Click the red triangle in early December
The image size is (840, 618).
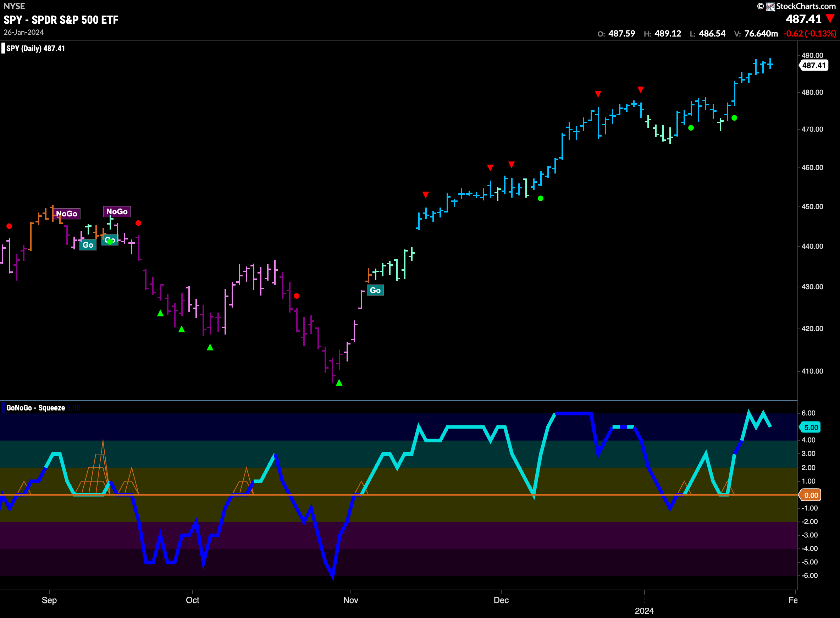[512, 165]
